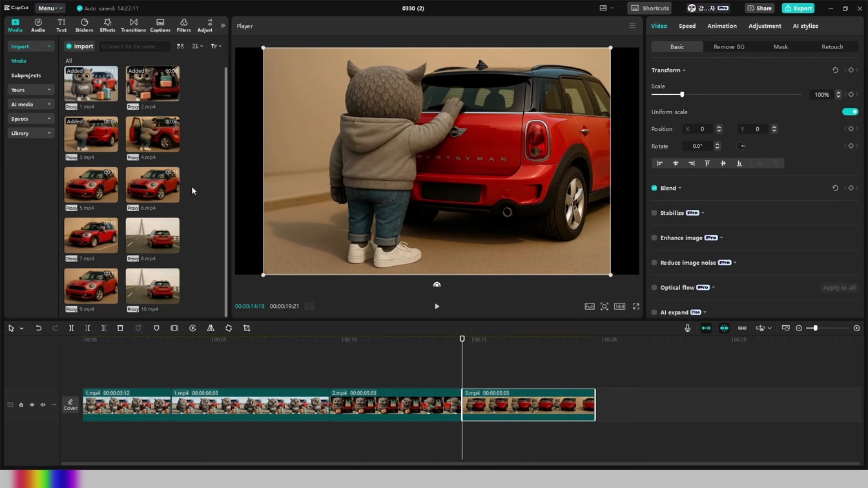
Task: Toggle the Uniform scale switch
Action: 850,112
